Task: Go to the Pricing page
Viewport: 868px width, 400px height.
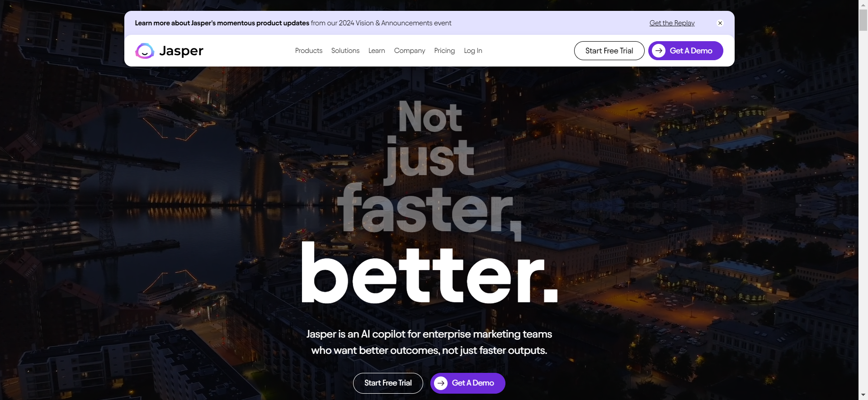Action: [444, 51]
